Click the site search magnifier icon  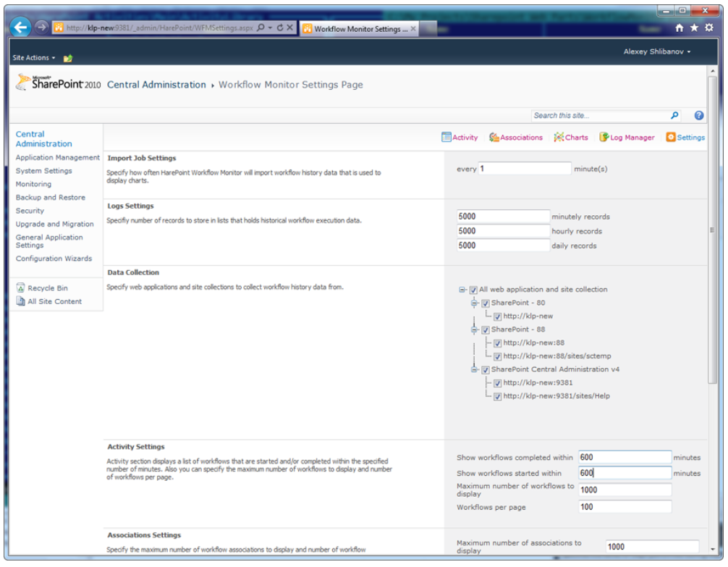pyautogui.click(x=674, y=115)
